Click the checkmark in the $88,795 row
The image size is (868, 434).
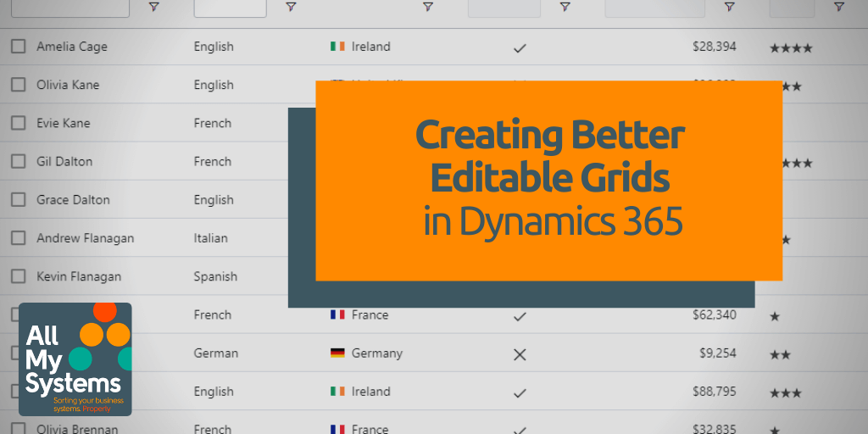point(520,393)
